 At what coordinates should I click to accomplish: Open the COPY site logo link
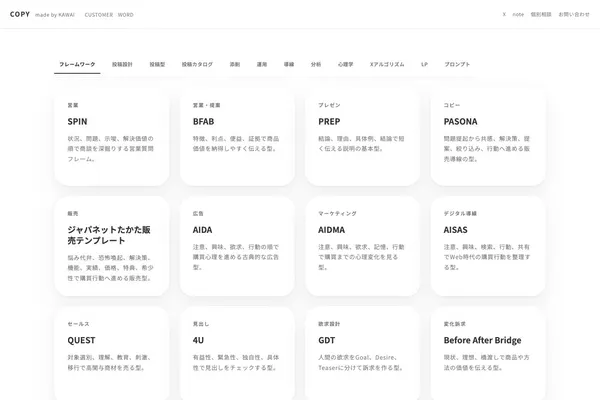[x=20, y=14]
